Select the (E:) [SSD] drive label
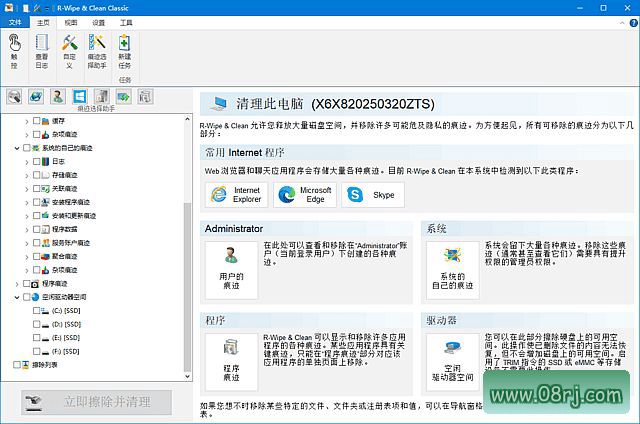Image resolution: width=640 pixels, height=424 pixels. click(66, 338)
